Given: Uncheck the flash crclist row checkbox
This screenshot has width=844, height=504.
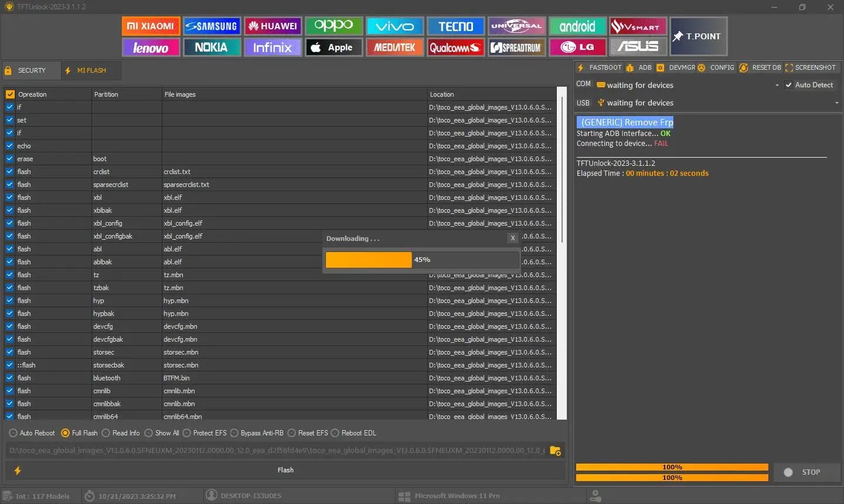Looking at the screenshot, I should coord(9,172).
